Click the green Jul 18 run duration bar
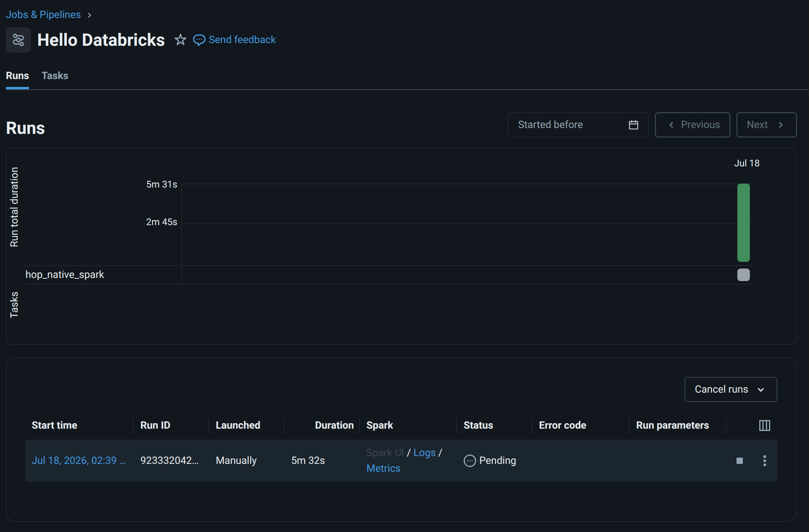This screenshot has width=809, height=532. (743, 223)
